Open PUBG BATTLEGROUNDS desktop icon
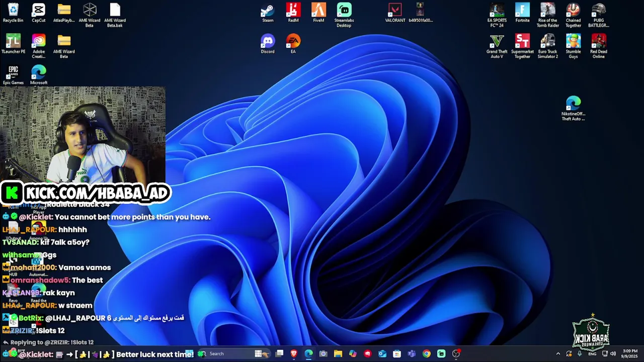 599,15
